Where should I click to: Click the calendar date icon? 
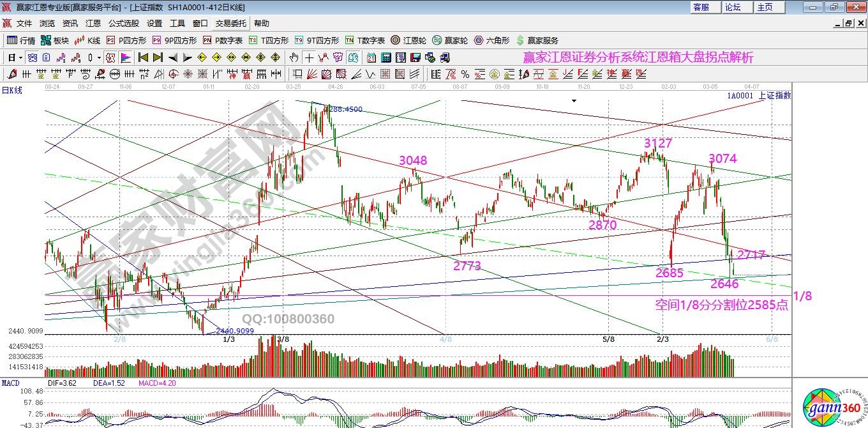tap(371, 57)
